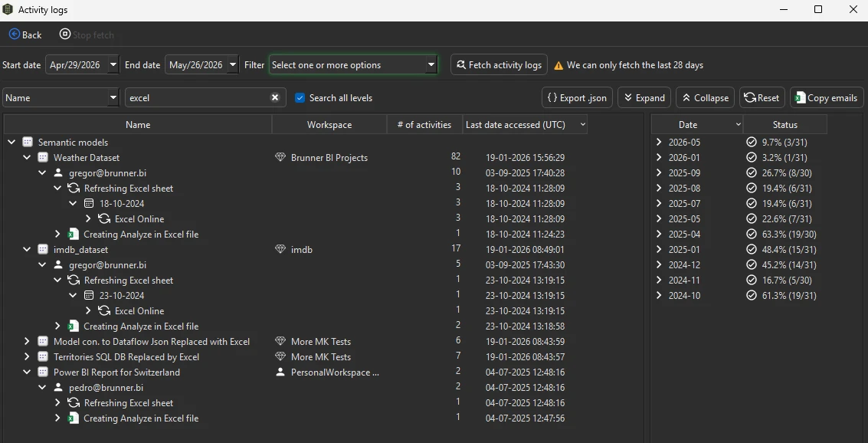Sort by Workspace column header

[329, 125]
